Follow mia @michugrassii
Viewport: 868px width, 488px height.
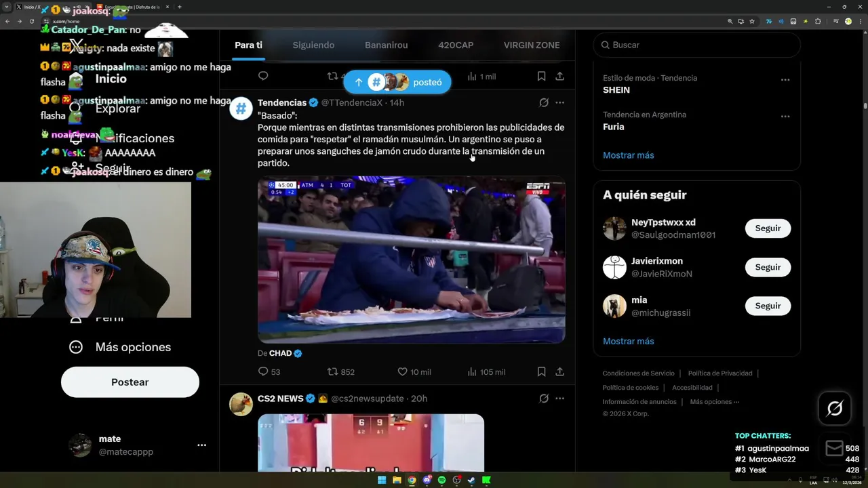pos(768,306)
